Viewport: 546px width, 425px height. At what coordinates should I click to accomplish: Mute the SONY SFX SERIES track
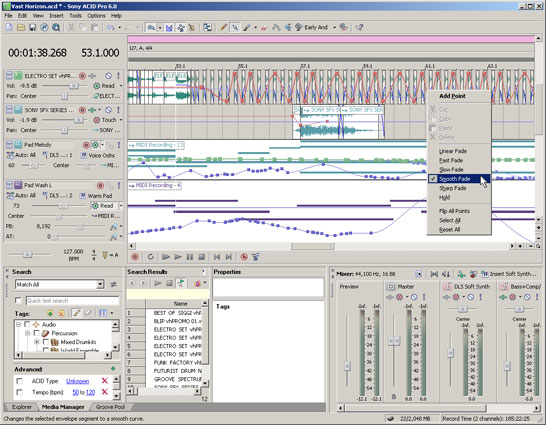click(x=108, y=110)
